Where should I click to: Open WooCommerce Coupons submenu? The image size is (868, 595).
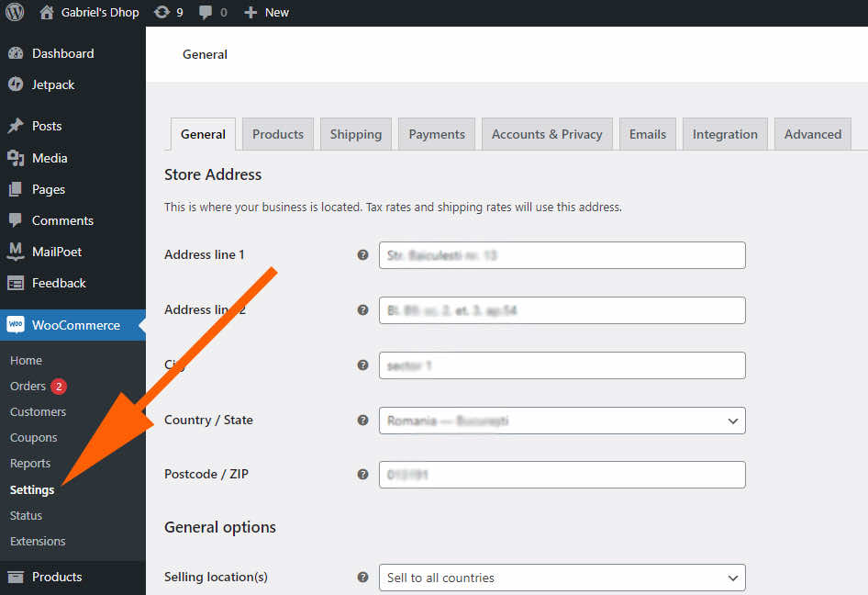tap(33, 438)
